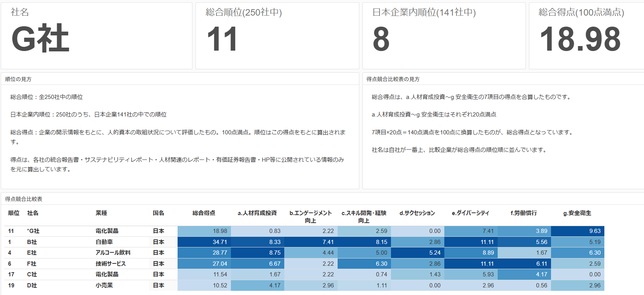Select the e.ダイバーシティ column header

tap(470, 213)
